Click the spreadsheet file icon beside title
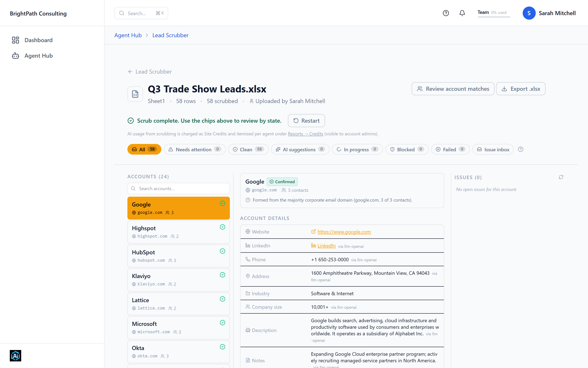 coord(135,94)
